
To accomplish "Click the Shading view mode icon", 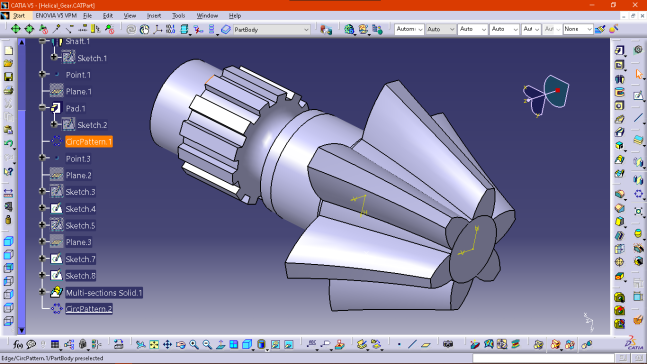I will (x=261, y=344).
